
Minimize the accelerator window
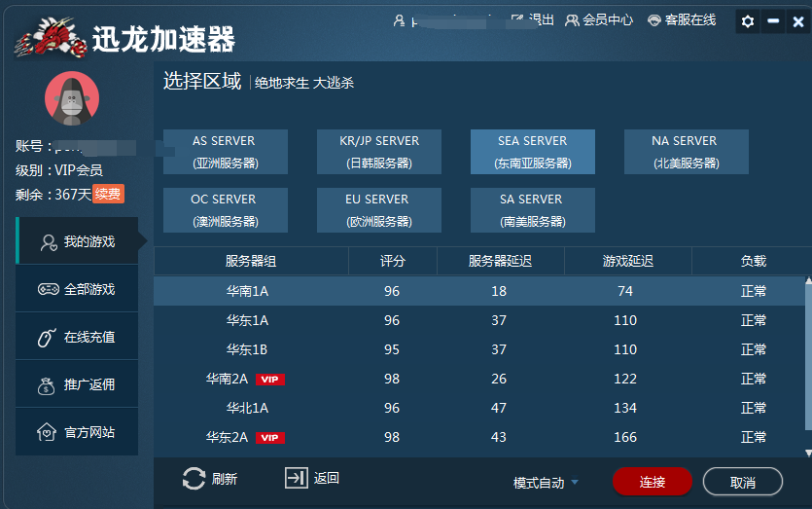(x=773, y=21)
